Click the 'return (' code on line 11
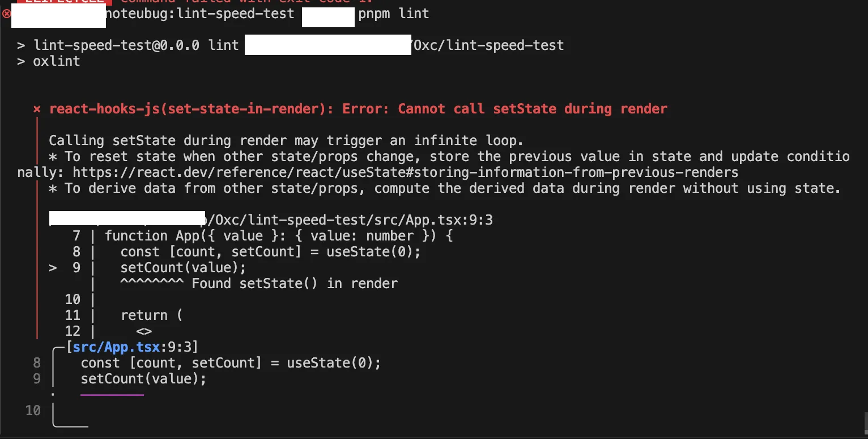 click(x=152, y=315)
